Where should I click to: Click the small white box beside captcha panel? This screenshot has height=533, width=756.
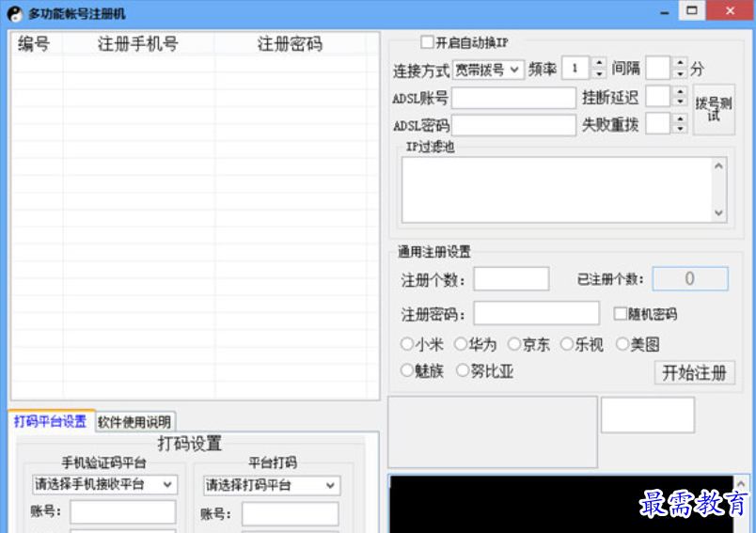(x=648, y=415)
